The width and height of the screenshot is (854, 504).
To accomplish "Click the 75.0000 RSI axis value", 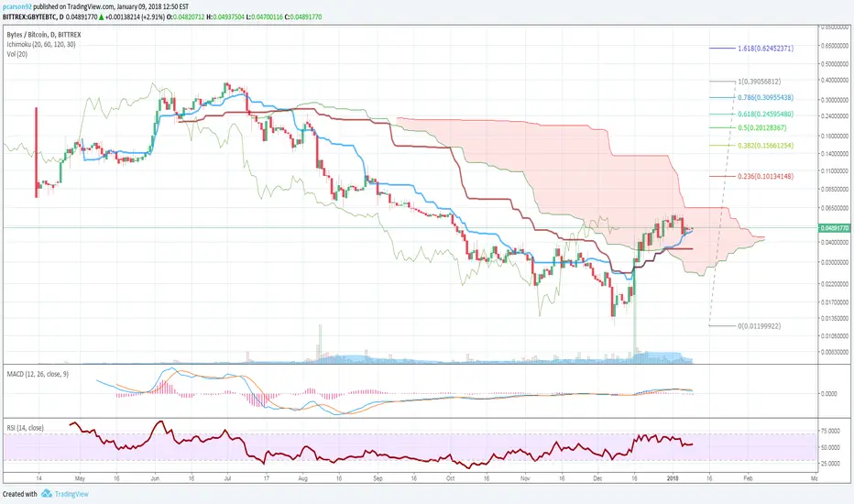I will [830, 431].
